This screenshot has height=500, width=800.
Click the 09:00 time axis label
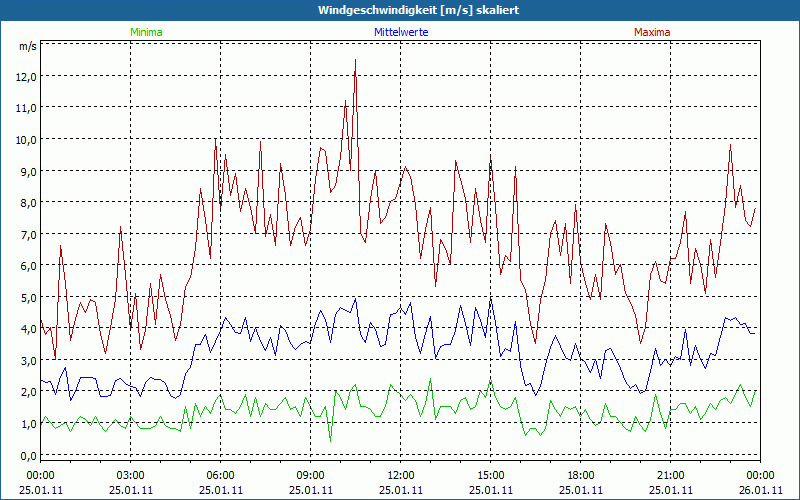pos(311,476)
